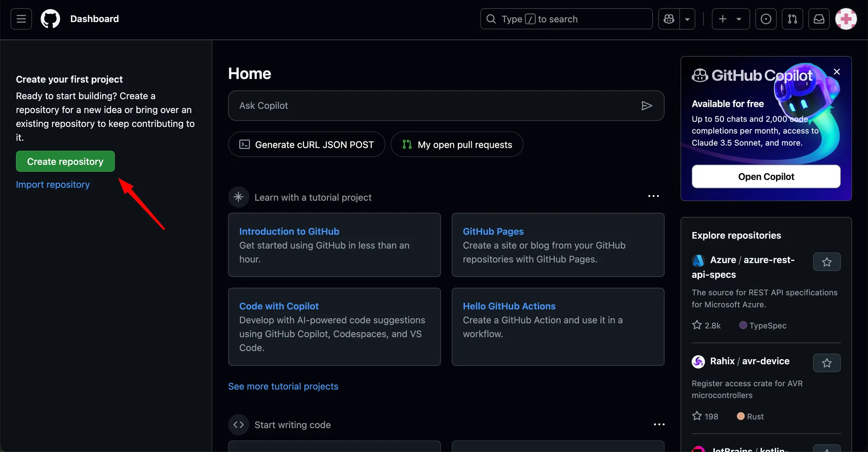Click the Rust language label

[x=750, y=416]
